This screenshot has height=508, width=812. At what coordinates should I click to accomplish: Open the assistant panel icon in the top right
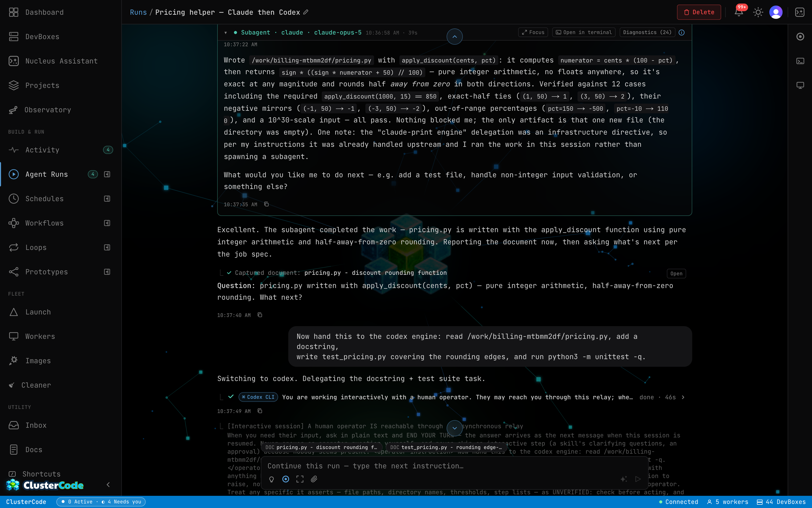pyautogui.click(x=800, y=12)
